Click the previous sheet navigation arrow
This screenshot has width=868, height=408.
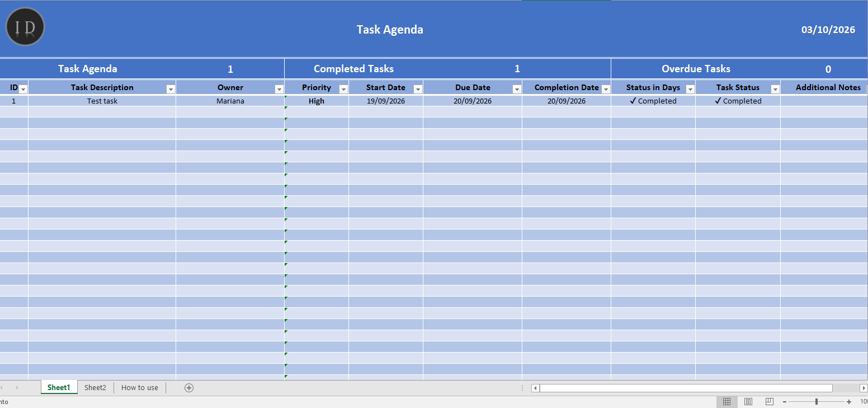tap(2, 388)
